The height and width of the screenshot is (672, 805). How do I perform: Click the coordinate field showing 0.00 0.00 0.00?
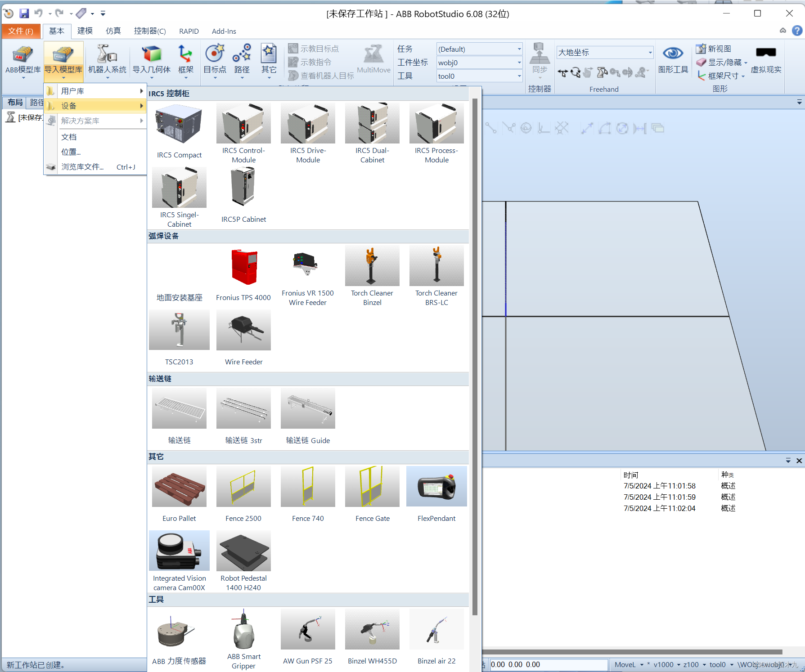(x=549, y=665)
